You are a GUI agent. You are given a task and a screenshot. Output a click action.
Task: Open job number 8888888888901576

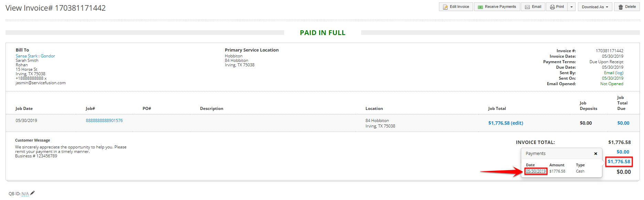(x=104, y=121)
